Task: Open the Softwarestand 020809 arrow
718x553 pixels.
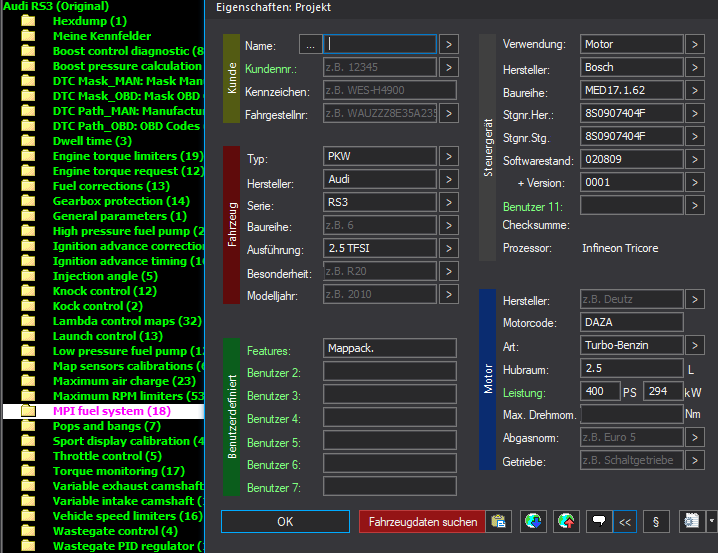Action: [x=695, y=159]
